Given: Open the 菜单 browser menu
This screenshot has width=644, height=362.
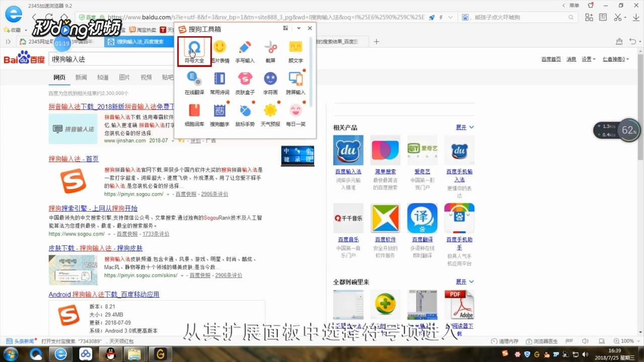Looking at the screenshot, I should [574, 5].
